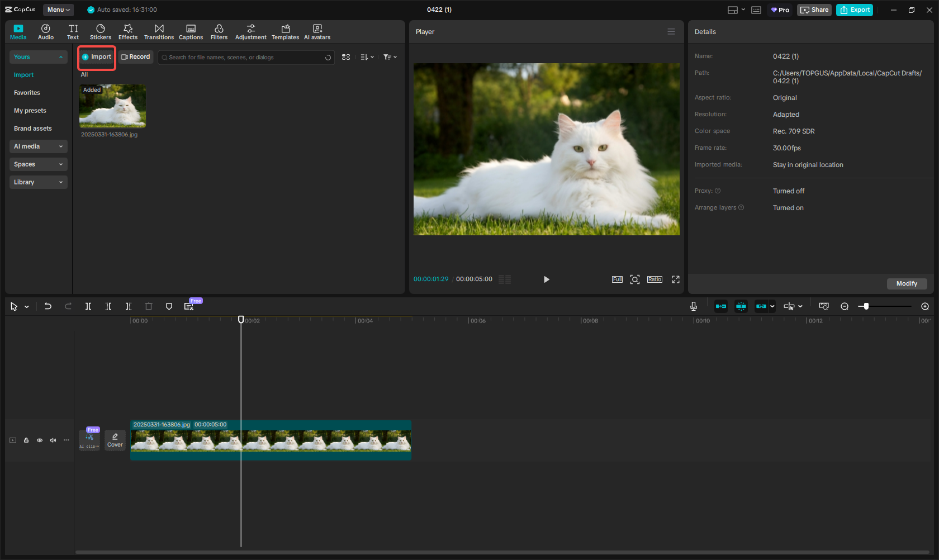Open the Stickers panel
This screenshot has height=560, width=939.
point(101,32)
